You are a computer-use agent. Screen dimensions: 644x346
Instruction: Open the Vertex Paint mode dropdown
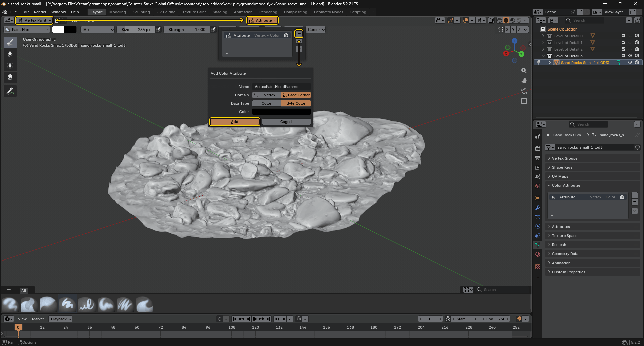click(34, 20)
